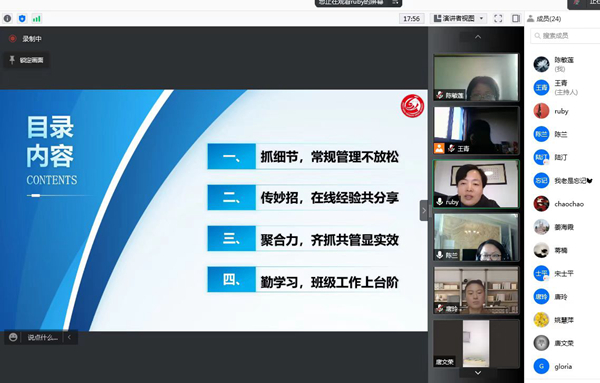Click slide item 三、聚合力，齐抓共管显实效
600x383 pixels.
(x=304, y=239)
